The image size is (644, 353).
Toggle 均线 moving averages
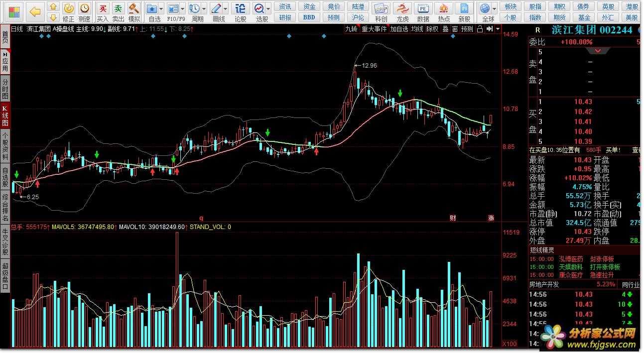pos(417,29)
